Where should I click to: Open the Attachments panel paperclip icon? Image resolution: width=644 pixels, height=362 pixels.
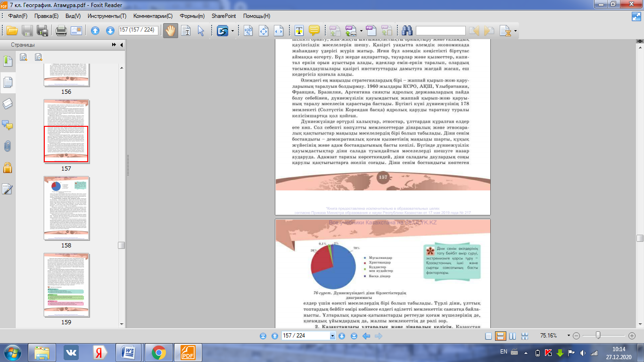(x=8, y=146)
